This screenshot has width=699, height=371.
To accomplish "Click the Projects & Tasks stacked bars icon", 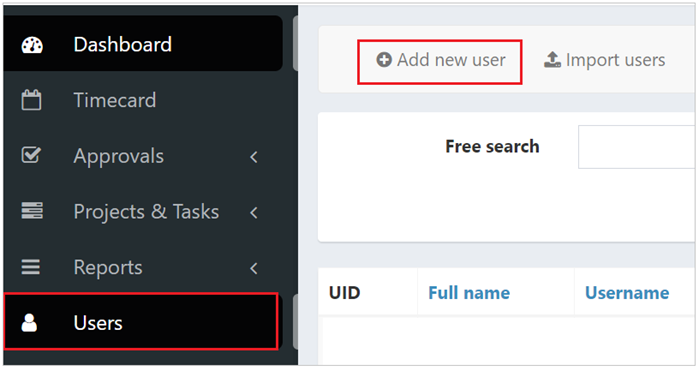I will (32, 210).
